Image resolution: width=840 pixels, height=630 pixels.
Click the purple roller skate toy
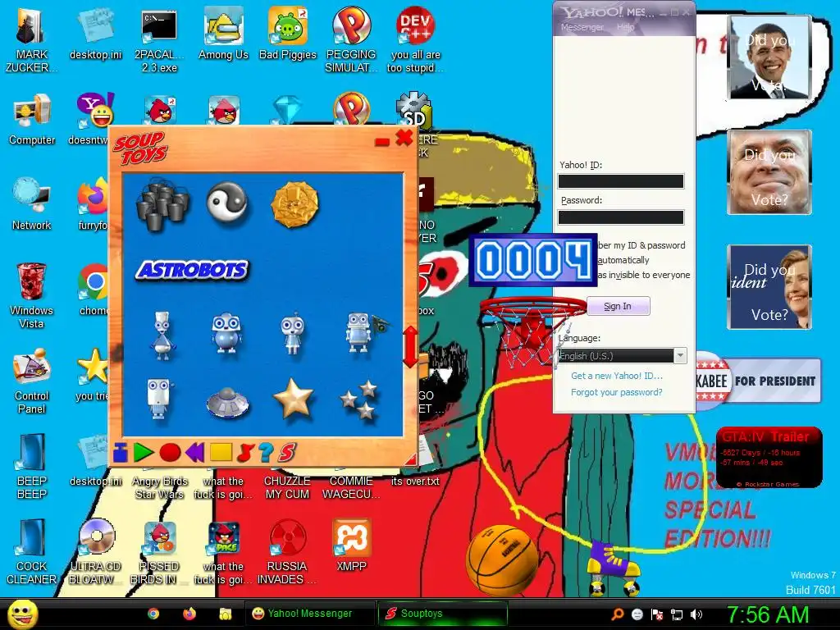point(614,569)
